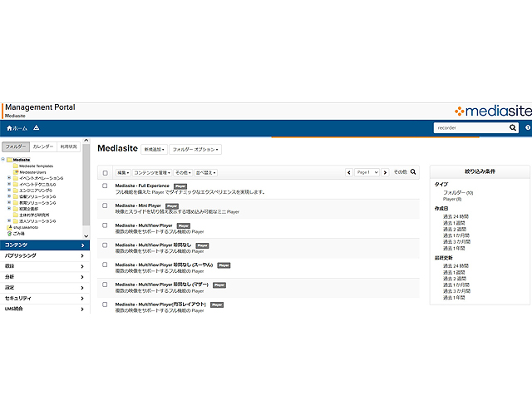
Task: Switch to the 利用状況 tab
Action: [x=68, y=146]
